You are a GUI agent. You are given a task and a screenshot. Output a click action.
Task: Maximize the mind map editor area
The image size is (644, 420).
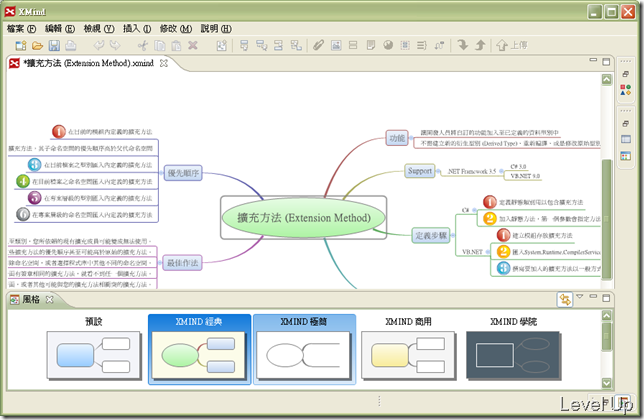[606, 62]
